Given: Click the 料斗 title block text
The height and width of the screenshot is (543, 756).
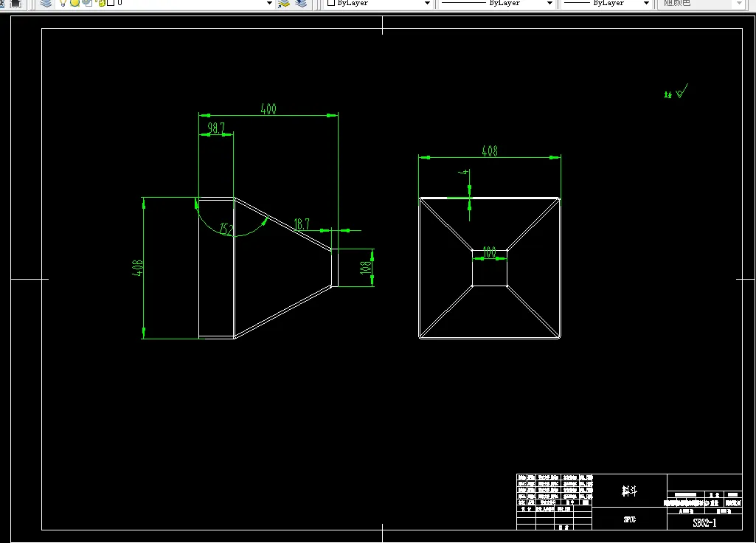Looking at the screenshot, I should pos(629,491).
